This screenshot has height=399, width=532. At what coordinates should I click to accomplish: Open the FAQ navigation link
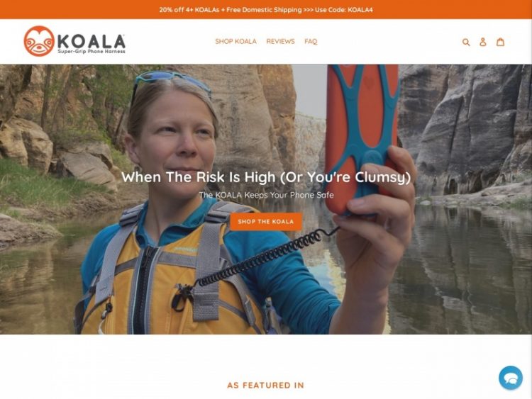point(311,41)
